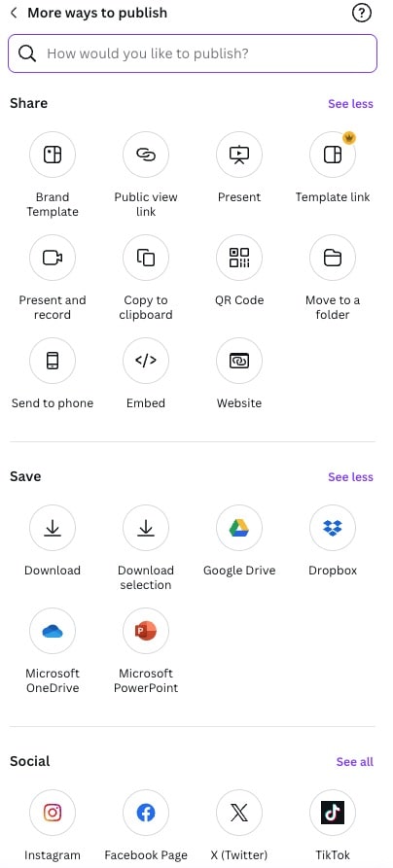Screen dimensions: 393x868
Task: Choose the Template link option
Action: 333,155
